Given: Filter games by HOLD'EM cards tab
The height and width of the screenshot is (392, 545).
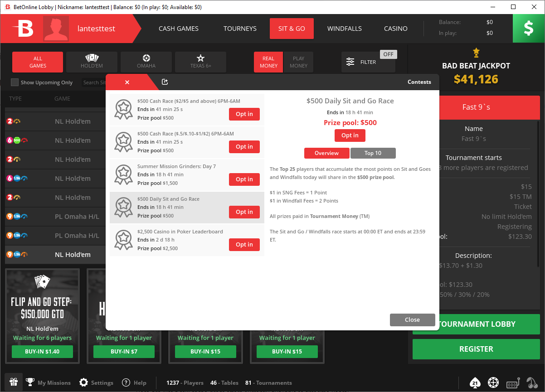Looking at the screenshot, I should [92, 62].
